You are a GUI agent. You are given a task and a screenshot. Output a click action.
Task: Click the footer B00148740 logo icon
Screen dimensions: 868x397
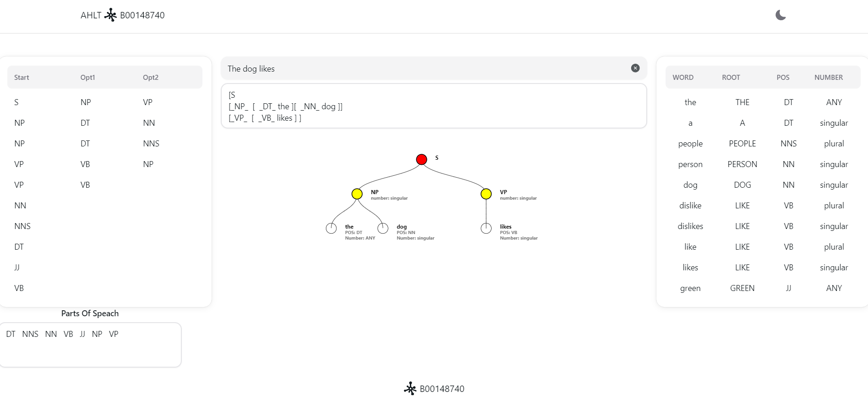[x=410, y=388]
